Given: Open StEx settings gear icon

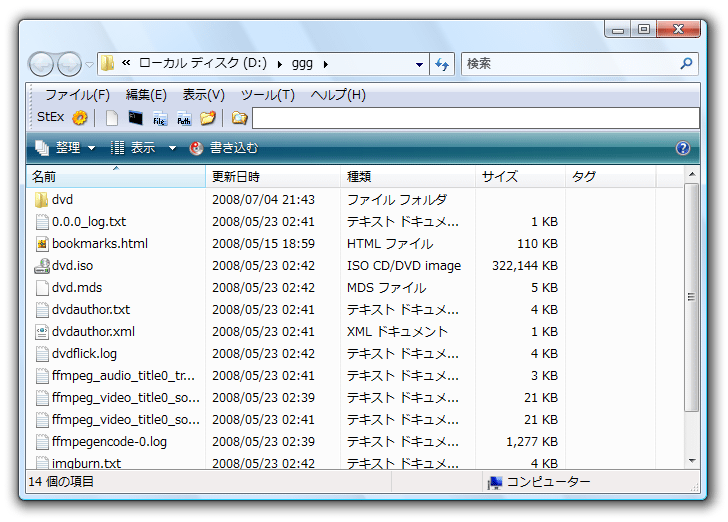Looking at the screenshot, I should 80,118.
